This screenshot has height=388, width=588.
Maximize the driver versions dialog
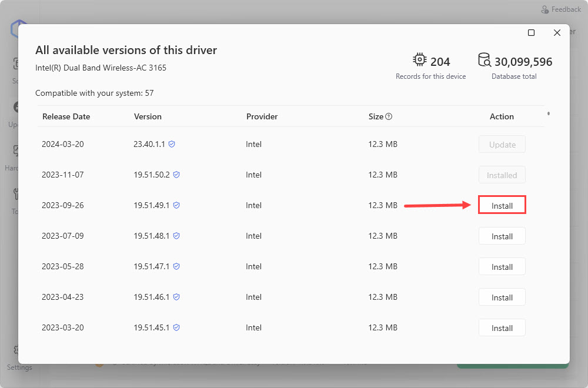[x=531, y=33]
